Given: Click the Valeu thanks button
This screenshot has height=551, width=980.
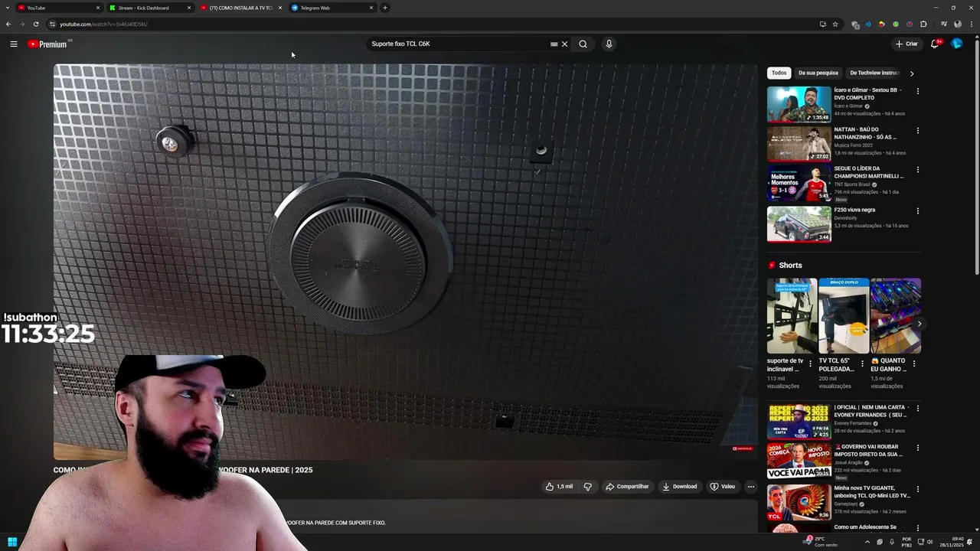Looking at the screenshot, I should 722,487.
